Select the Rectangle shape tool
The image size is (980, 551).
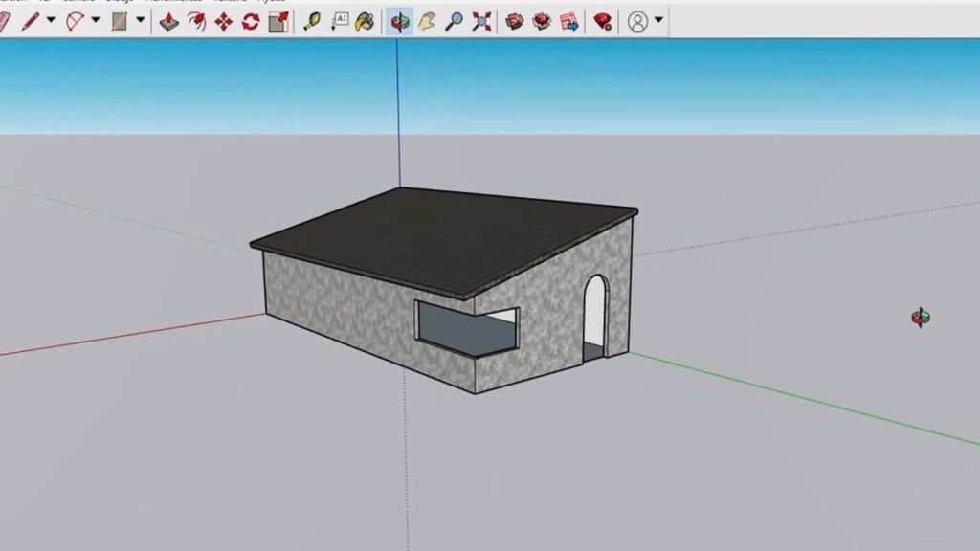point(120,21)
